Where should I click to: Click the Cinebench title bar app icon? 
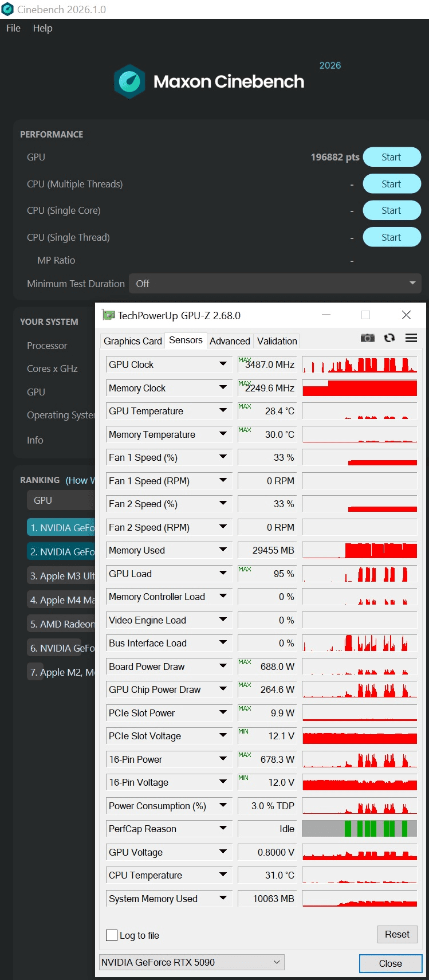(x=8, y=9)
